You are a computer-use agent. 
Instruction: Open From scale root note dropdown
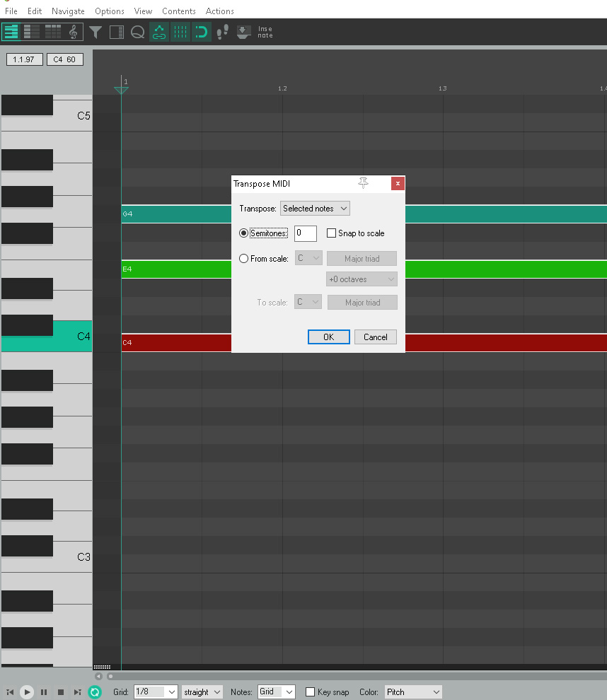click(308, 258)
